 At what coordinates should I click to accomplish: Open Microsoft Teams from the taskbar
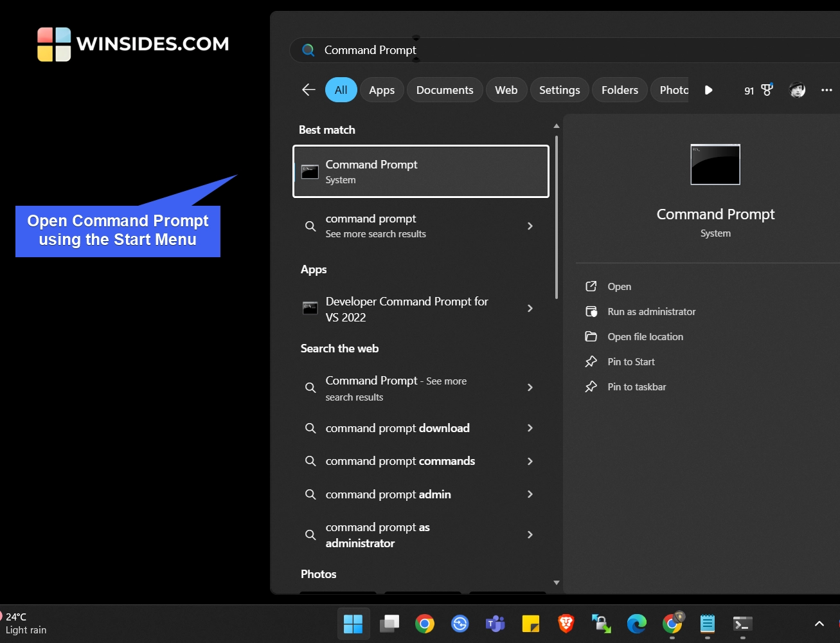pyautogui.click(x=495, y=624)
